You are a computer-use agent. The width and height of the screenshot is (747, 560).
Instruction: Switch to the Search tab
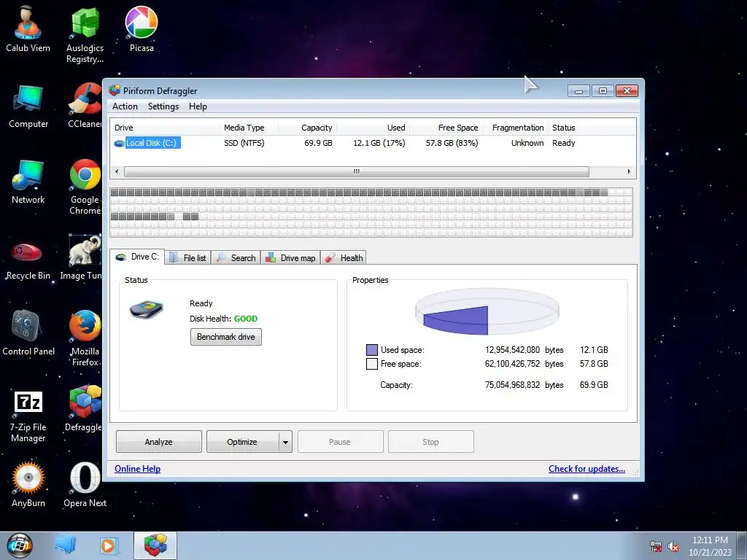(x=236, y=257)
